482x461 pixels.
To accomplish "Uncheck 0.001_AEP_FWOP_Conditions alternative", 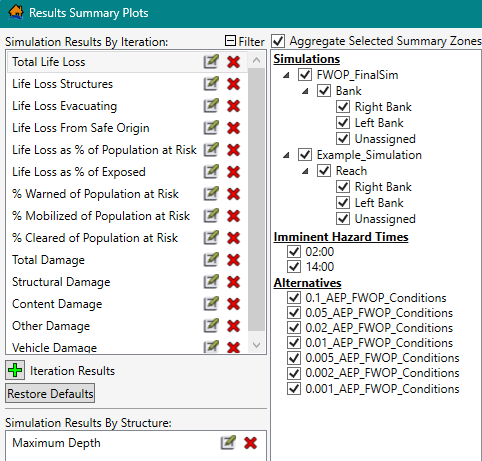I will coord(294,389).
